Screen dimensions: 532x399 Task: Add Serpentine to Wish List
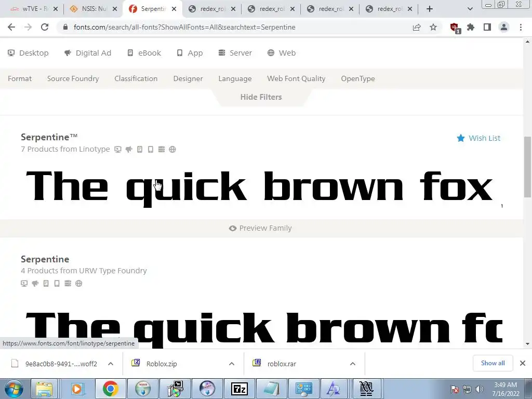(x=478, y=138)
